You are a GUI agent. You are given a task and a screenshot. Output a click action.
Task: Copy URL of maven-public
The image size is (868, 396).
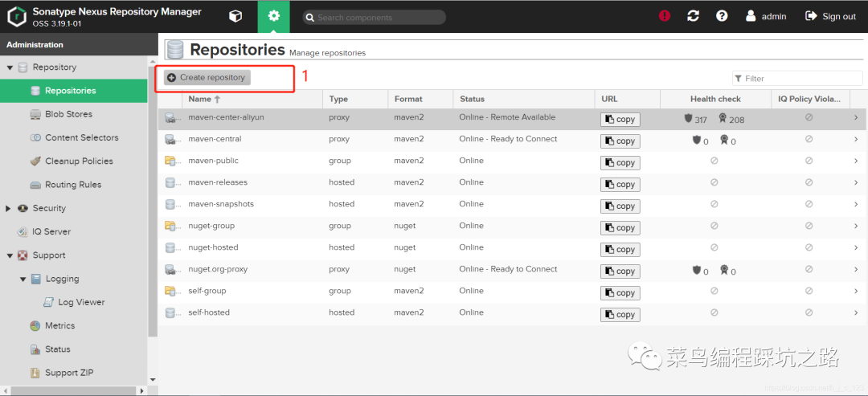point(620,162)
